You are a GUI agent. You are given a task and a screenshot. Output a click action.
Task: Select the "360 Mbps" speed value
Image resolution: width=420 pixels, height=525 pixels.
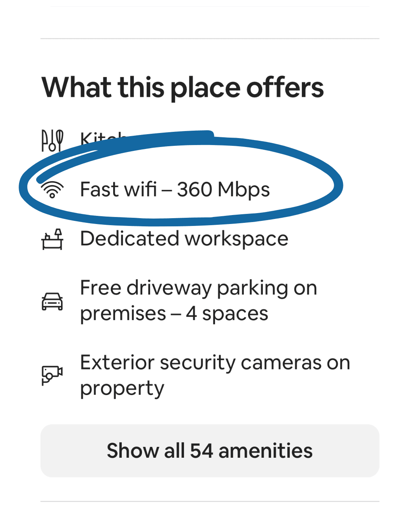coord(223,189)
